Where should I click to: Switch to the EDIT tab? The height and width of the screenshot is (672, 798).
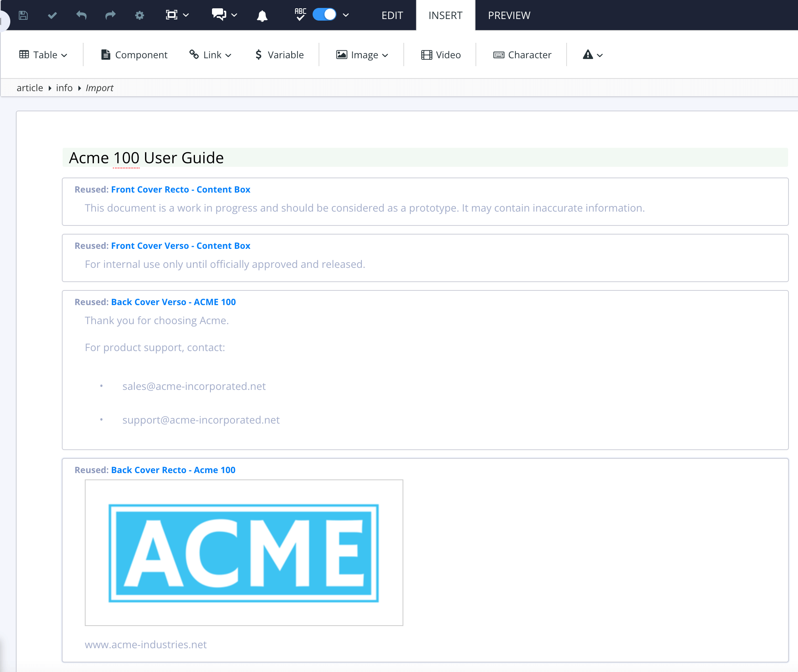pyautogui.click(x=392, y=15)
